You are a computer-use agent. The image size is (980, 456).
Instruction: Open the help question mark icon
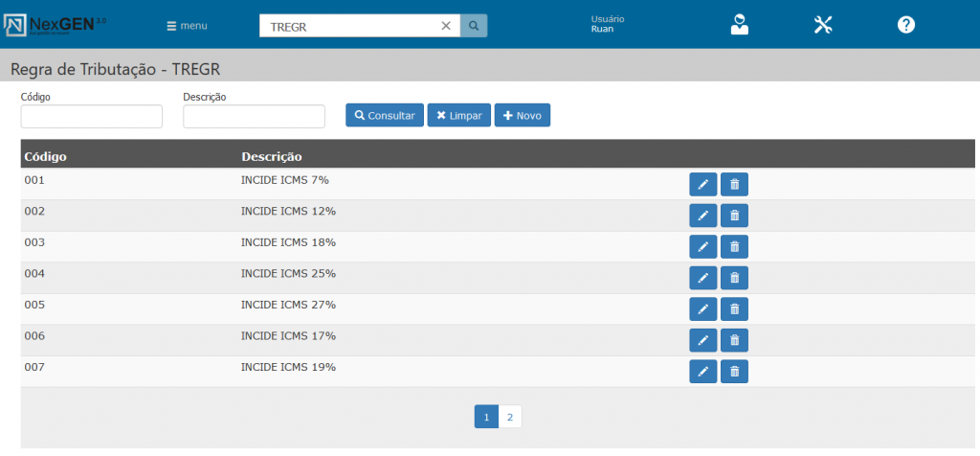tap(905, 25)
